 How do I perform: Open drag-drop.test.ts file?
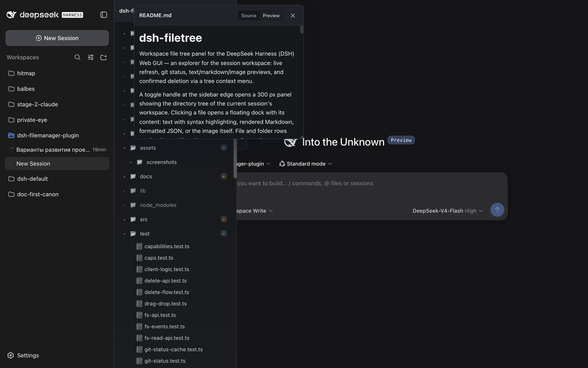point(165,304)
